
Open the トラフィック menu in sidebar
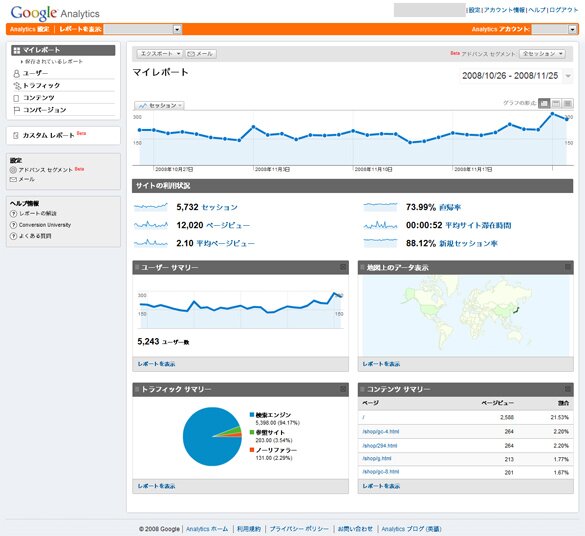point(41,85)
